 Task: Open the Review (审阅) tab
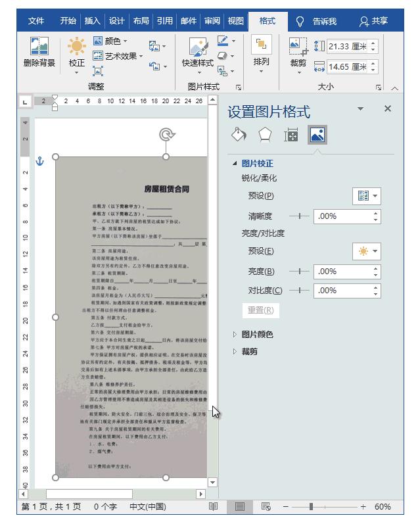[x=212, y=21]
